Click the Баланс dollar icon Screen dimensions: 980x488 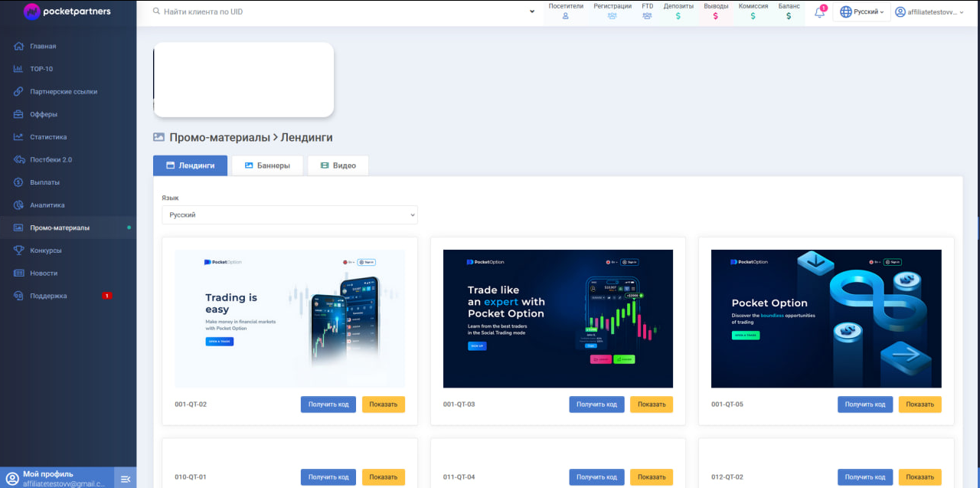[x=789, y=16]
